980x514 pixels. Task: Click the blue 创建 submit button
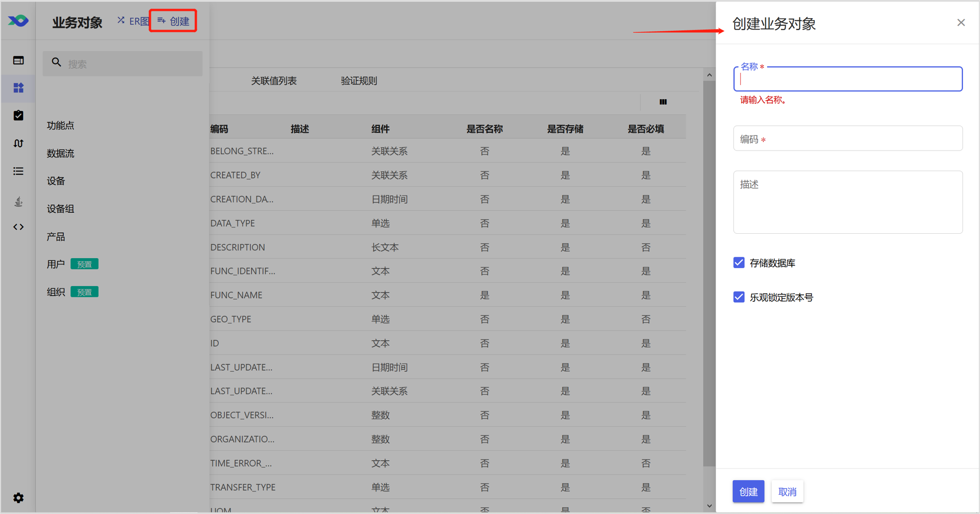click(748, 492)
